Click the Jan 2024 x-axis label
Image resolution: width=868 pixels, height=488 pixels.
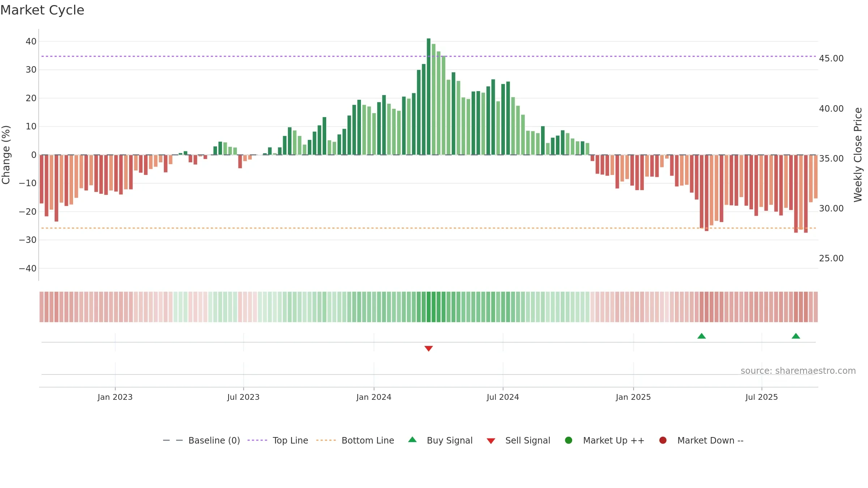374,397
